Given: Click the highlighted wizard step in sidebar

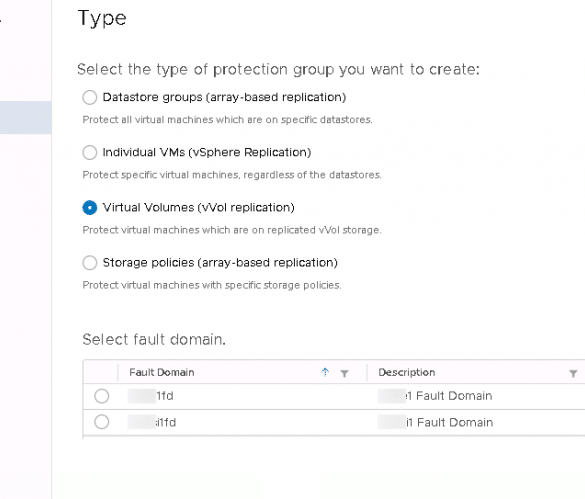Looking at the screenshot, I should click(x=26, y=117).
